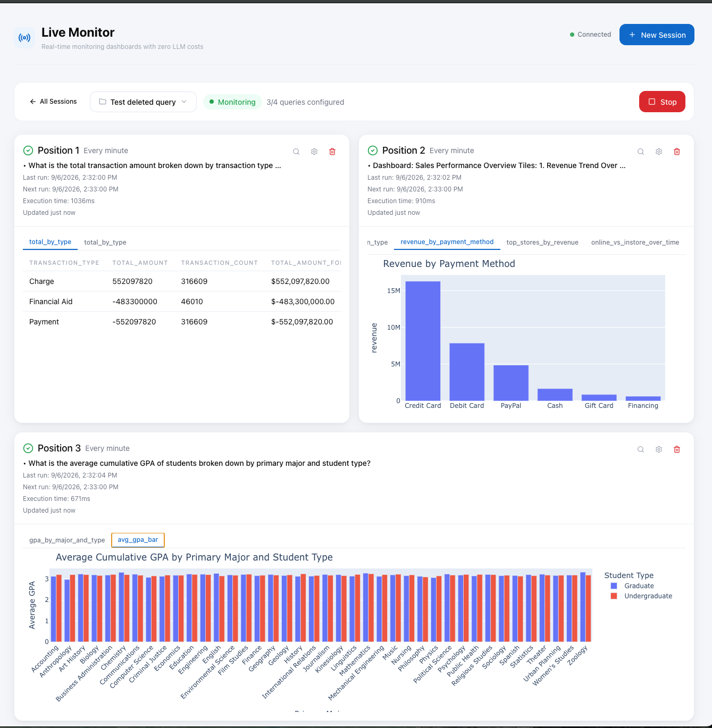The height and width of the screenshot is (728, 712).
Task: Click Position 2 green status check icon
Action: pyautogui.click(x=373, y=150)
